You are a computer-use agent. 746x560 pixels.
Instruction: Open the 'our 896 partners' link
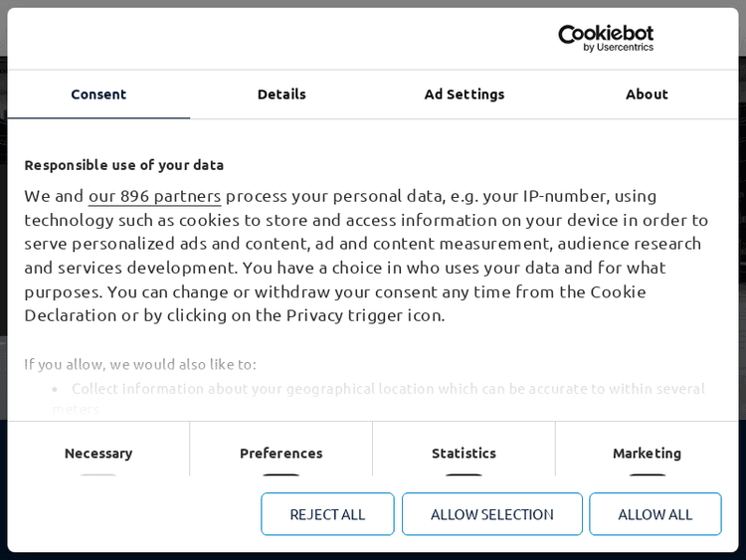coord(154,196)
